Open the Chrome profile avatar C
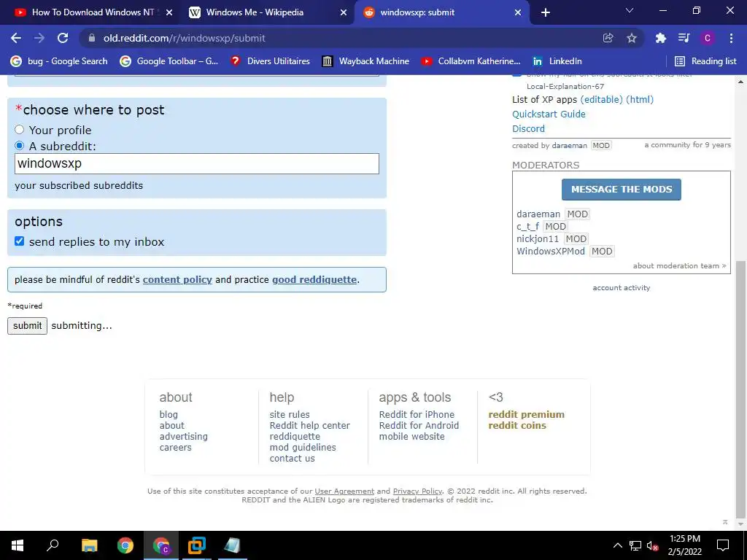This screenshot has height=560, width=747. point(707,38)
